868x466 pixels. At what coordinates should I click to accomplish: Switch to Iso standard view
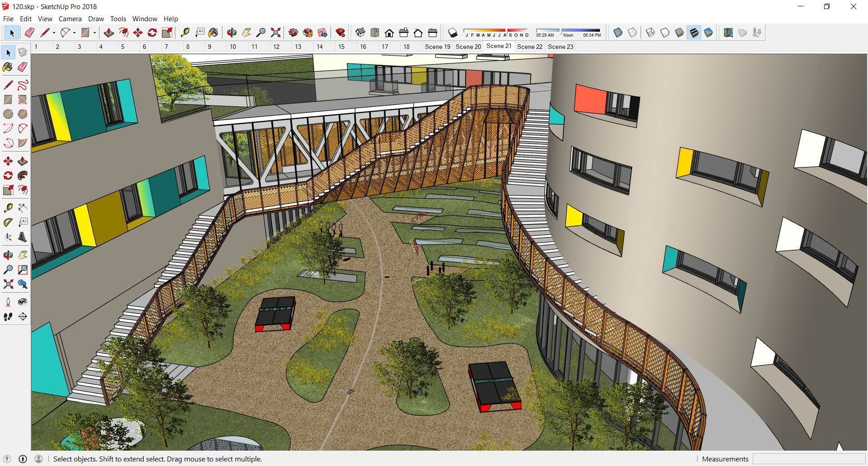pyautogui.click(x=360, y=33)
